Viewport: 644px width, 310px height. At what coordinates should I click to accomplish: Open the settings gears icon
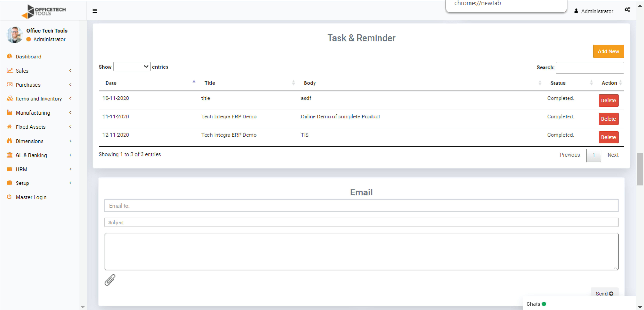coord(627,10)
